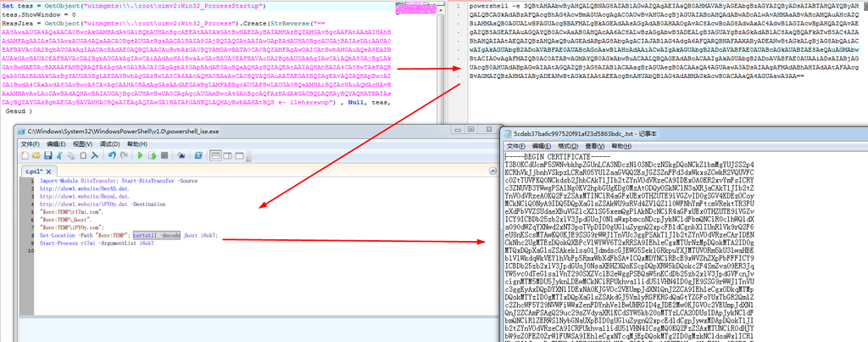Open 格式(O) menu in the Notepad window
The height and width of the screenshot is (342, 868).
pyautogui.click(x=567, y=146)
